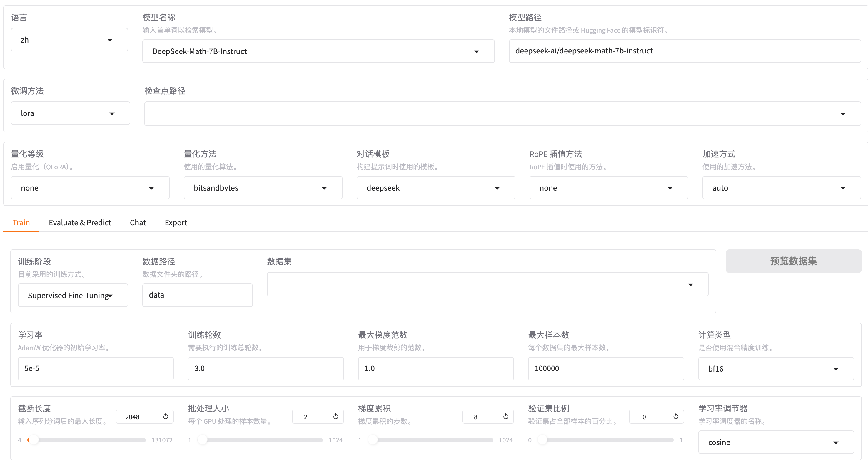Expand the 检查点路径 dropdown
The image size is (868, 463).
tap(503, 114)
